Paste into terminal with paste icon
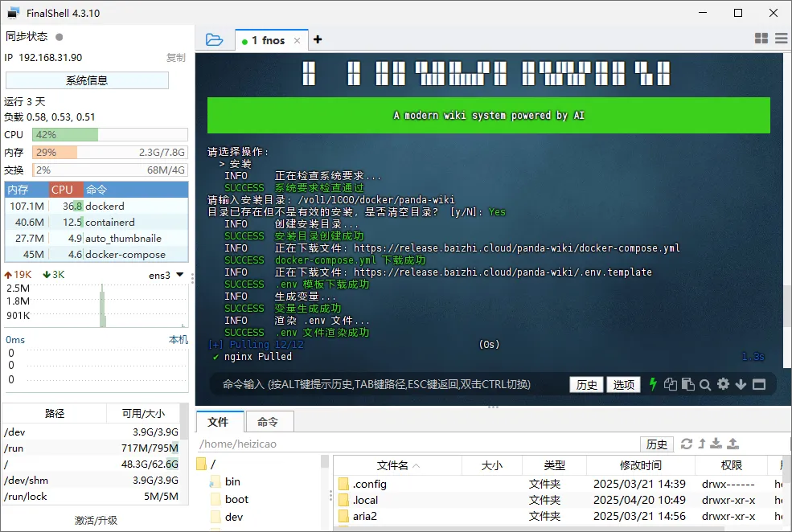The width and height of the screenshot is (792, 532). [x=688, y=384]
